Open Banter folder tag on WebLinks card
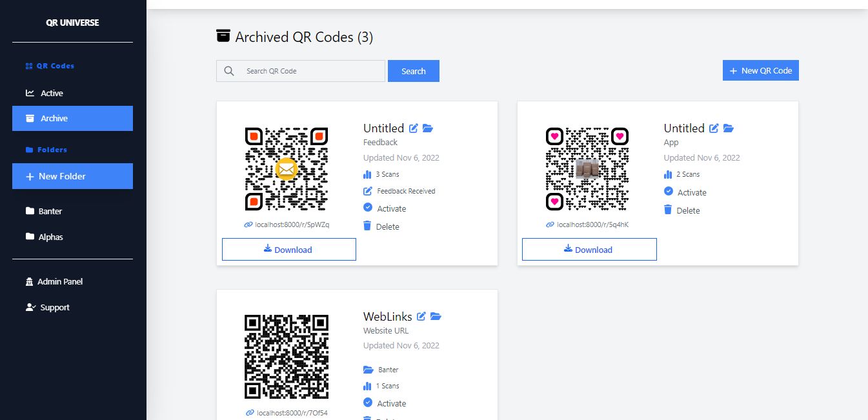 (x=381, y=370)
